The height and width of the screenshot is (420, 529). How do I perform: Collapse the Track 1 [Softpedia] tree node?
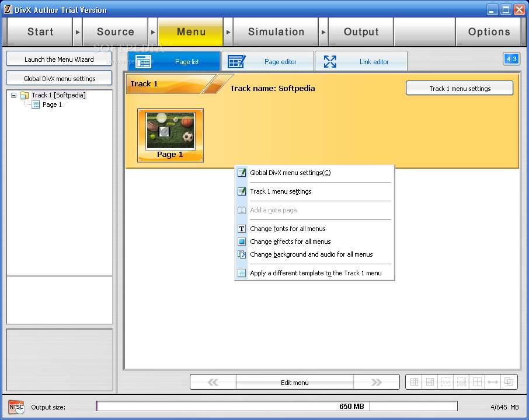(x=14, y=96)
